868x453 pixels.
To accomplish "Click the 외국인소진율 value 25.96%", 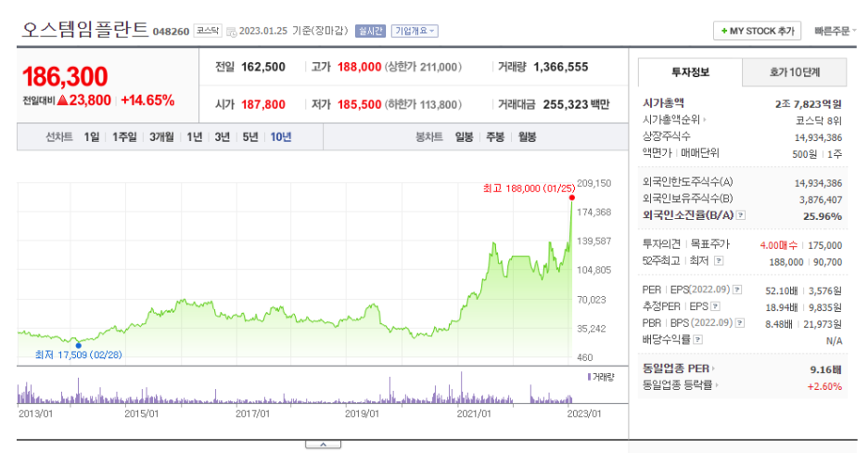I will (823, 216).
